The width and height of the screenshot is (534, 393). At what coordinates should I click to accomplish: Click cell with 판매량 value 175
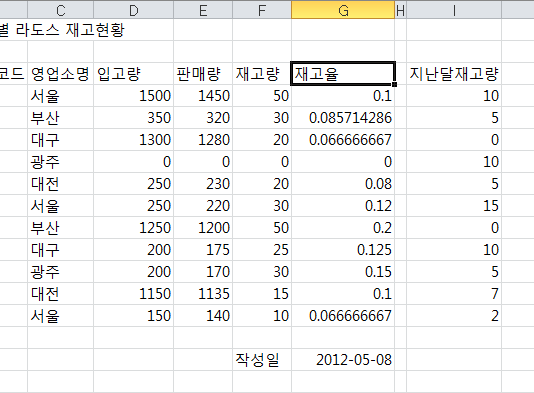[203, 250]
